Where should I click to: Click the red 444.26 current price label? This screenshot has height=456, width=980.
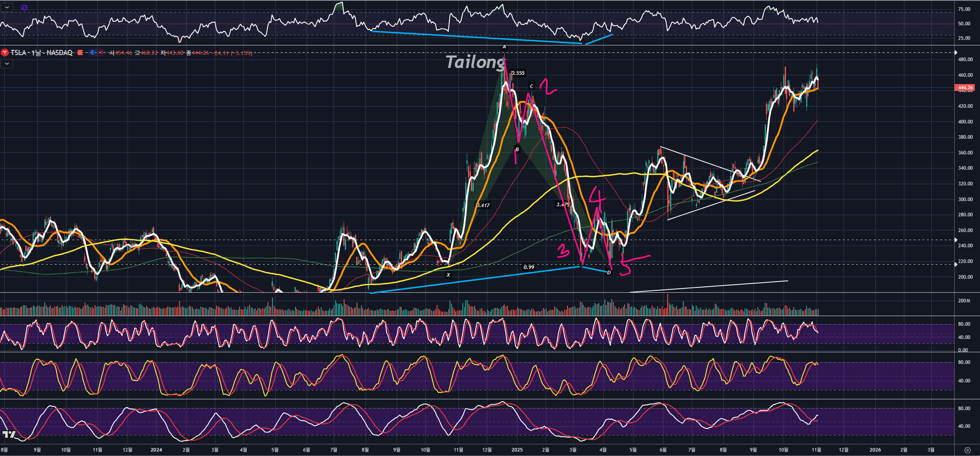click(965, 88)
